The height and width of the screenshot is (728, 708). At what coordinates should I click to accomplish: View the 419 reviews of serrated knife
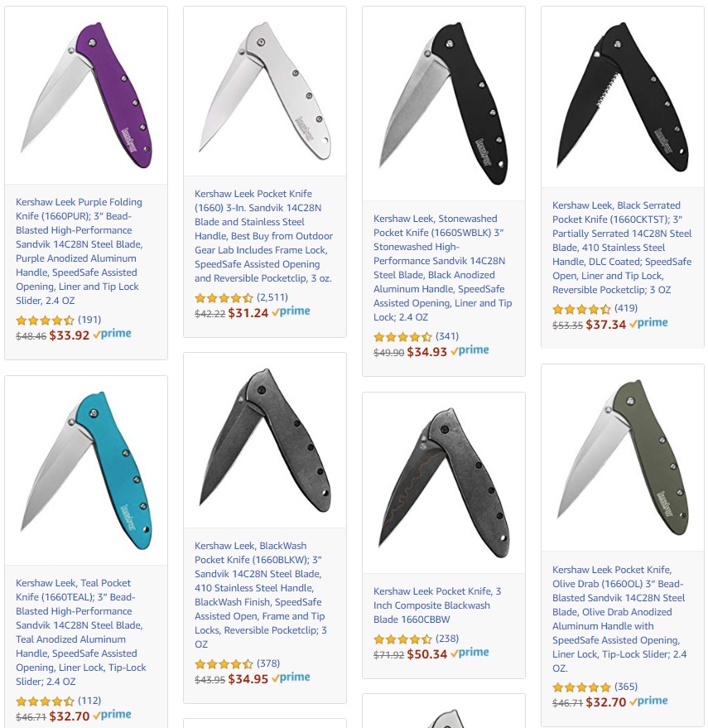point(626,308)
